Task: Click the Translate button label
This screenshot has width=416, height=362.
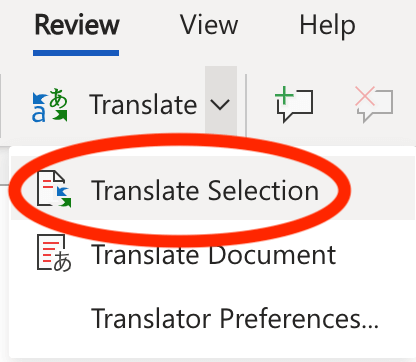Action: coord(143,105)
